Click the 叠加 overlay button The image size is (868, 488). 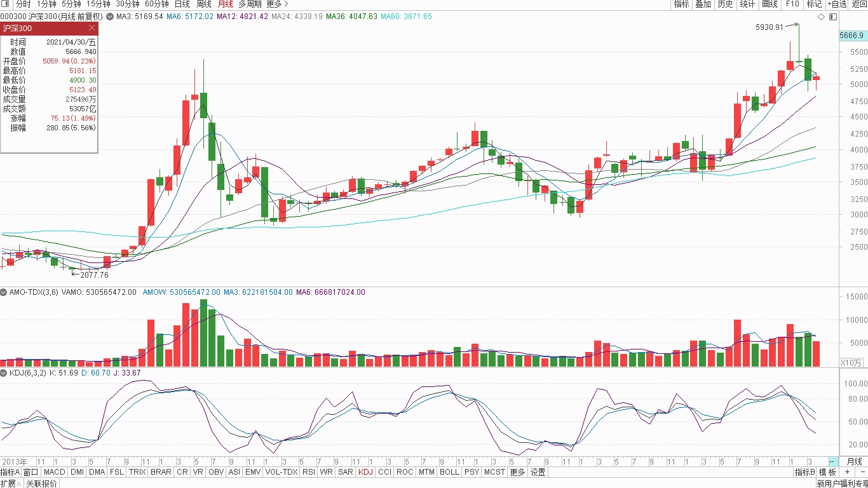click(x=703, y=4)
